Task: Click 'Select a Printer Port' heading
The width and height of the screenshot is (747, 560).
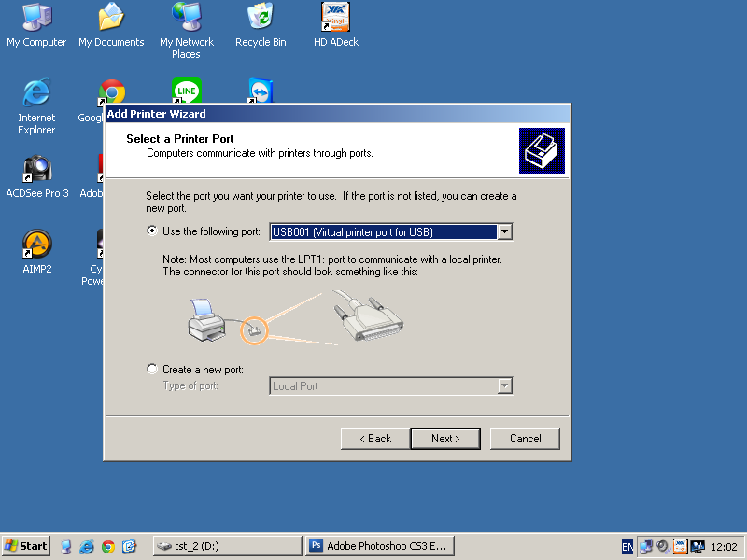Action: [x=180, y=139]
